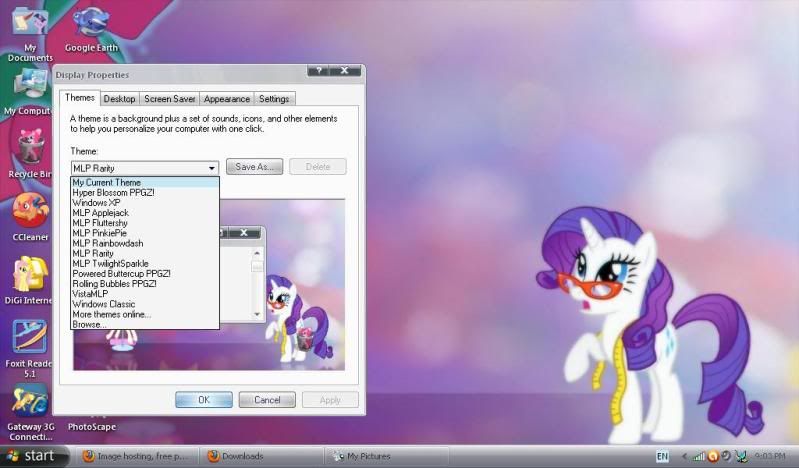The width and height of the screenshot is (799, 468).
Task: Expand hidden tray icons with the arrow
Action: [x=684, y=456]
